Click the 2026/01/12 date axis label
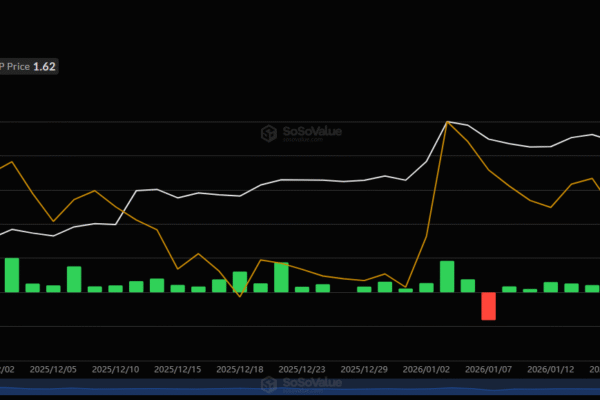The image size is (600, 400). [x=551, y=369]
